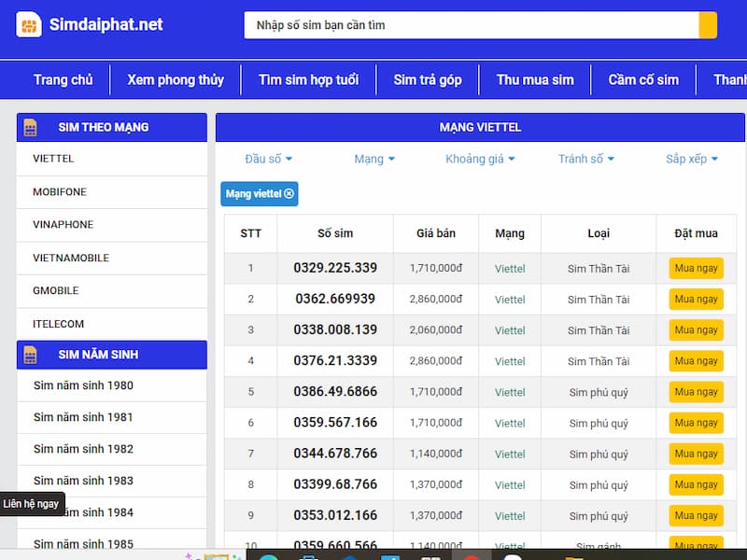Viewport: 747px width, 560px height.
Task: Open sim number 0376.21.3339
Action: 335,361
